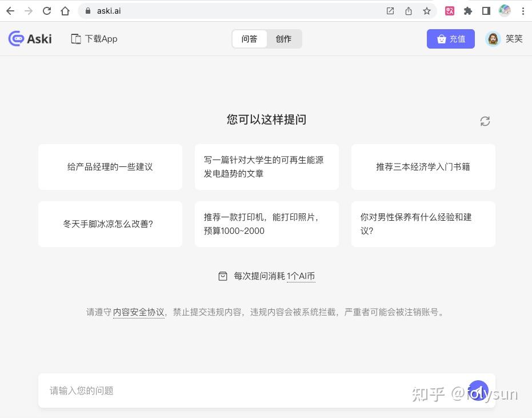Screen dimensions: 532x418
Task: Click the Chrome profile avatar
Action: (505, 10)
